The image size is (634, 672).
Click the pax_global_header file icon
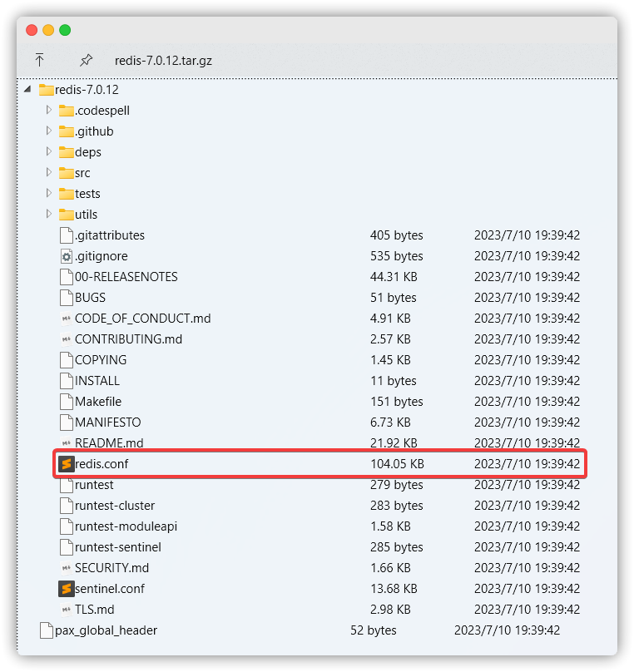(47, 630)
